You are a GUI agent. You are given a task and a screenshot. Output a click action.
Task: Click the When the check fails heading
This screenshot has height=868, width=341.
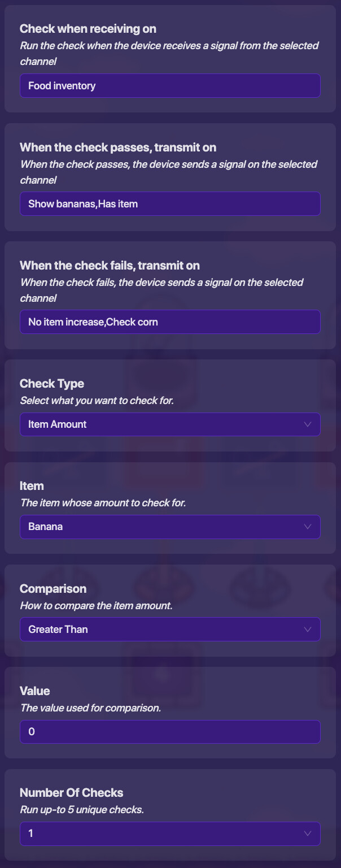tap(110, 266)
